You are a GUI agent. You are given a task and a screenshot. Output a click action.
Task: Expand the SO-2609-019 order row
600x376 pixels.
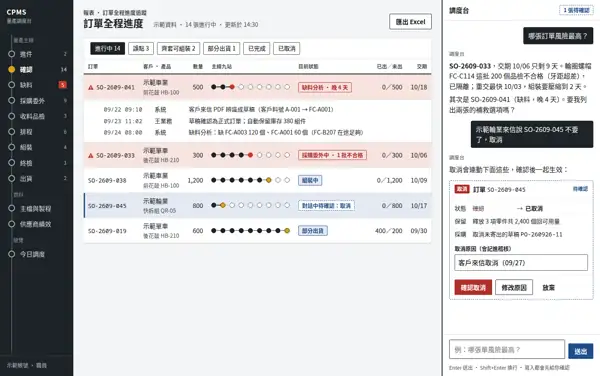(x=258, y=231)
